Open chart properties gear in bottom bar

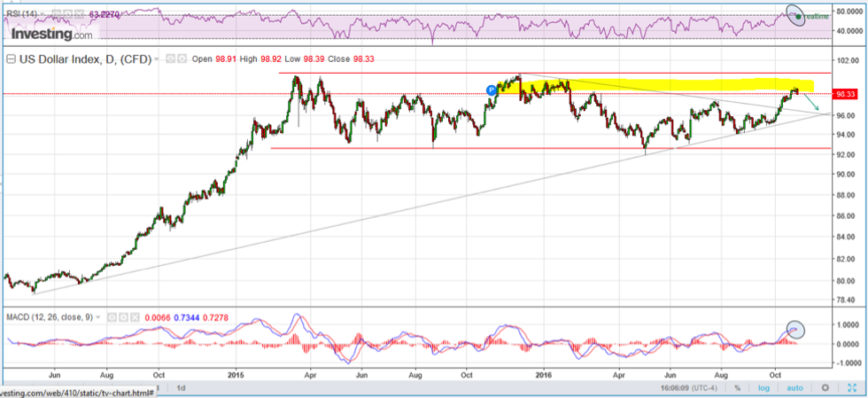click(x=825, y=387)
